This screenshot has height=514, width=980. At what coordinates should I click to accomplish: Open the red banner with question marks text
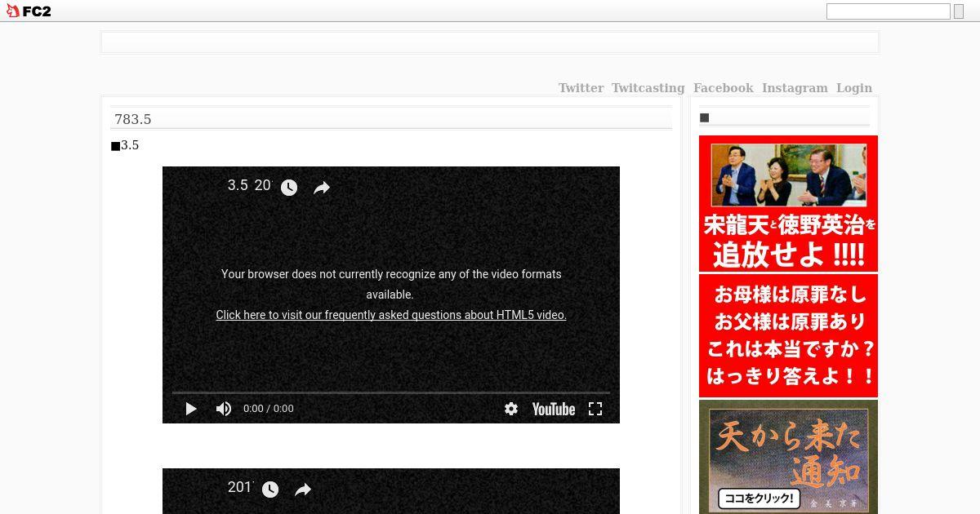pos(788,336)
